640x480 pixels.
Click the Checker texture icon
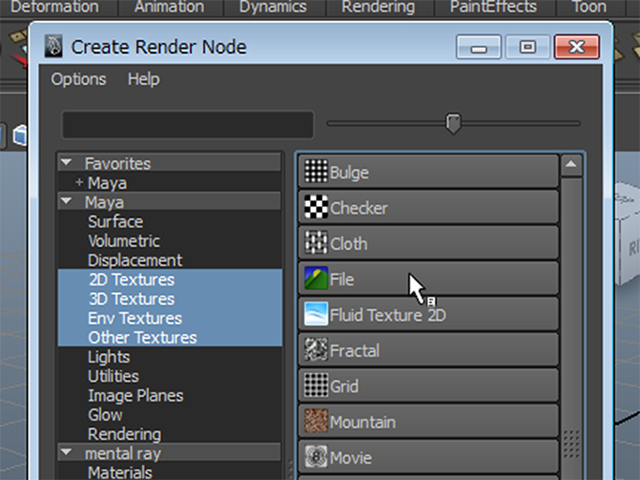pyautogui.click(x=316, y=207)
